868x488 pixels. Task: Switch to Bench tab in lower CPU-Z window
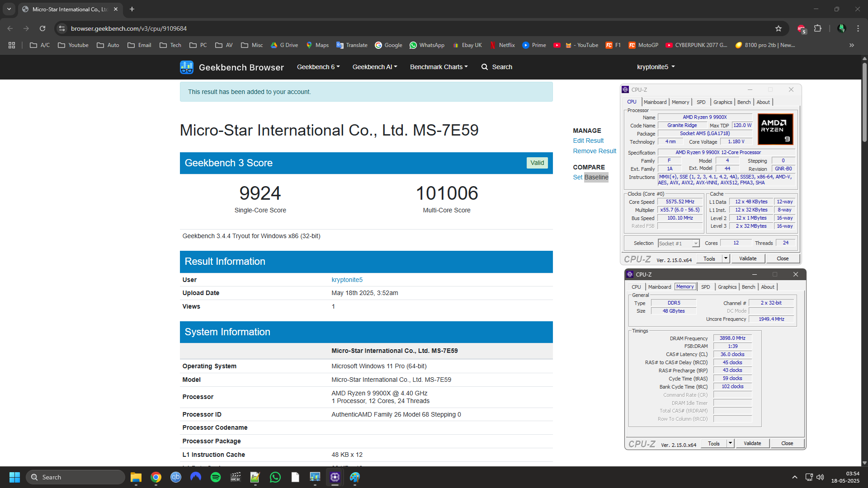(x=748, y=287)
